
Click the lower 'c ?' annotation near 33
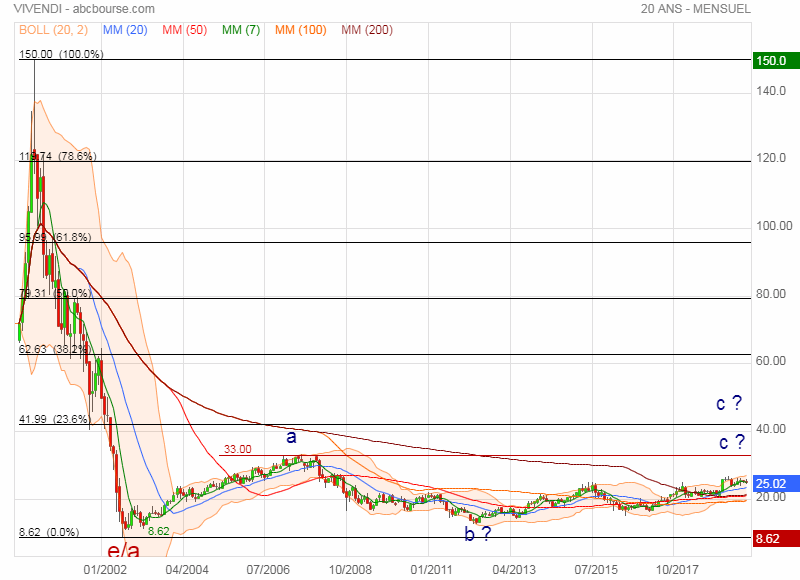click(732, 442)
